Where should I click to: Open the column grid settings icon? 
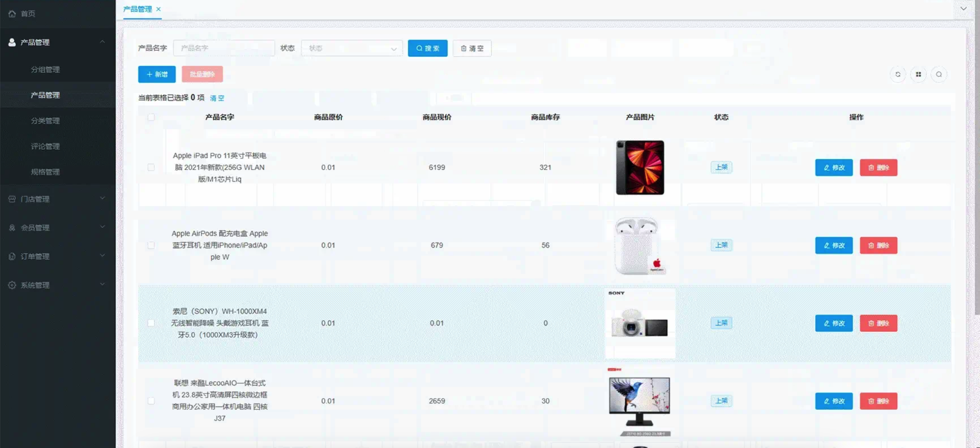pyautogui.click(x=918, y=74)
